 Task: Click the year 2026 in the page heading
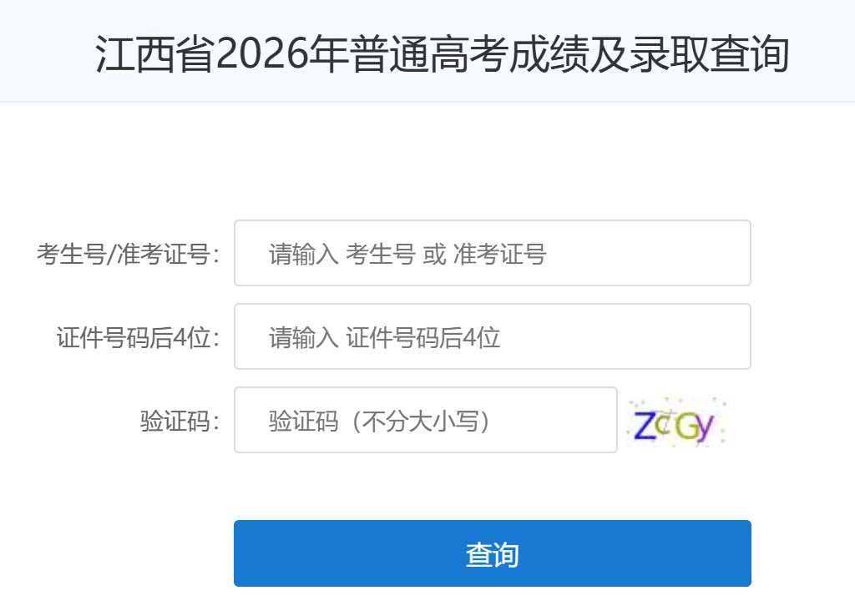[x=262, y=53]
